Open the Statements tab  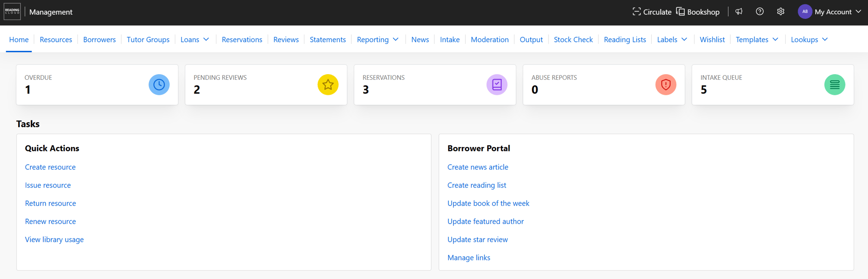(328, 39)
